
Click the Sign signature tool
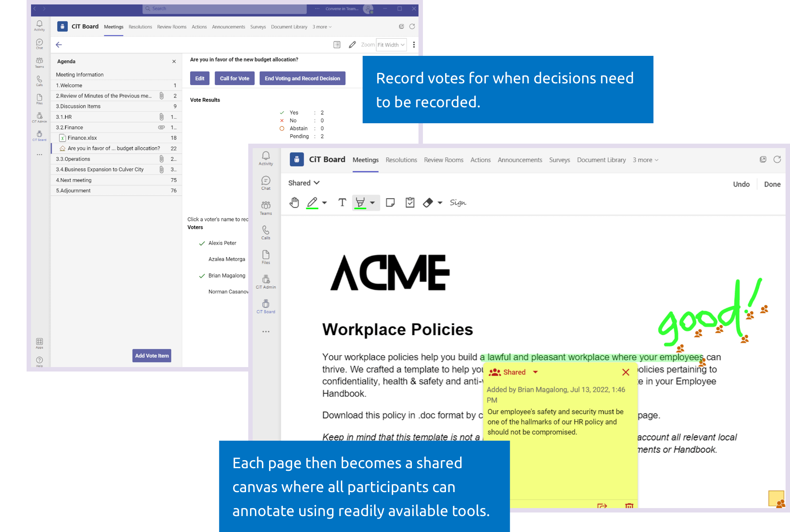click(x=458, y=203)
